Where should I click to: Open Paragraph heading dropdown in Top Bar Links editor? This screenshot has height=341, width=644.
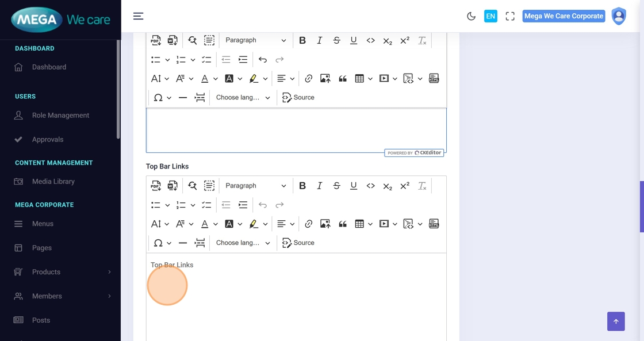pyautogui.click(x=255, y=186)
